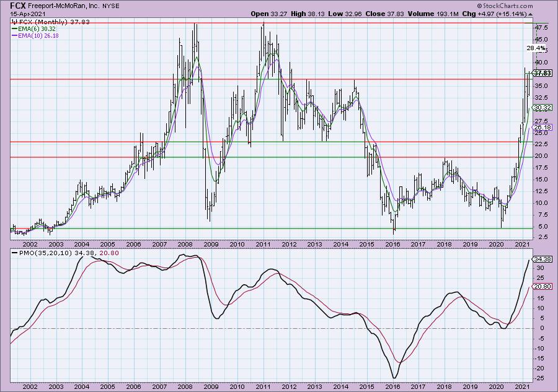Click the 2.5 price axis label
This screenshot has height=392, width=558.
542,237
